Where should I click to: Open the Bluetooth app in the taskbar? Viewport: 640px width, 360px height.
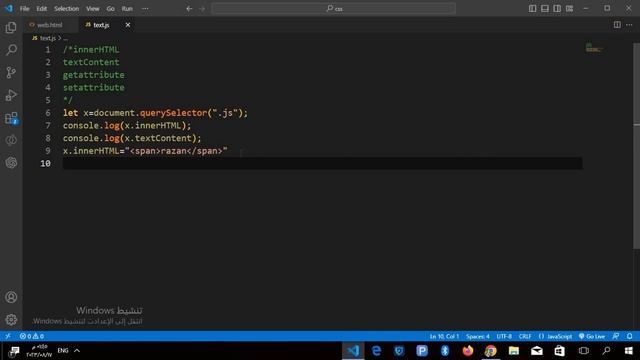point(445,351)
